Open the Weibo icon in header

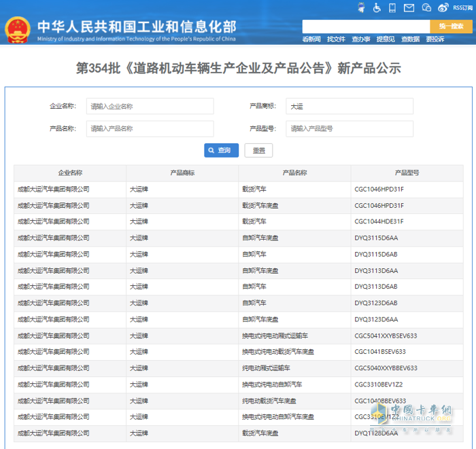(443, 7)
